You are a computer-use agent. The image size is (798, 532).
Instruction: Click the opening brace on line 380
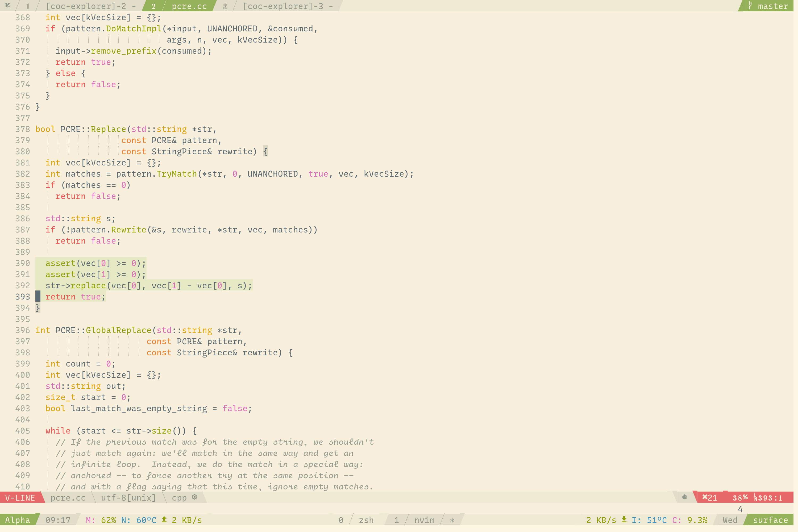265,151
